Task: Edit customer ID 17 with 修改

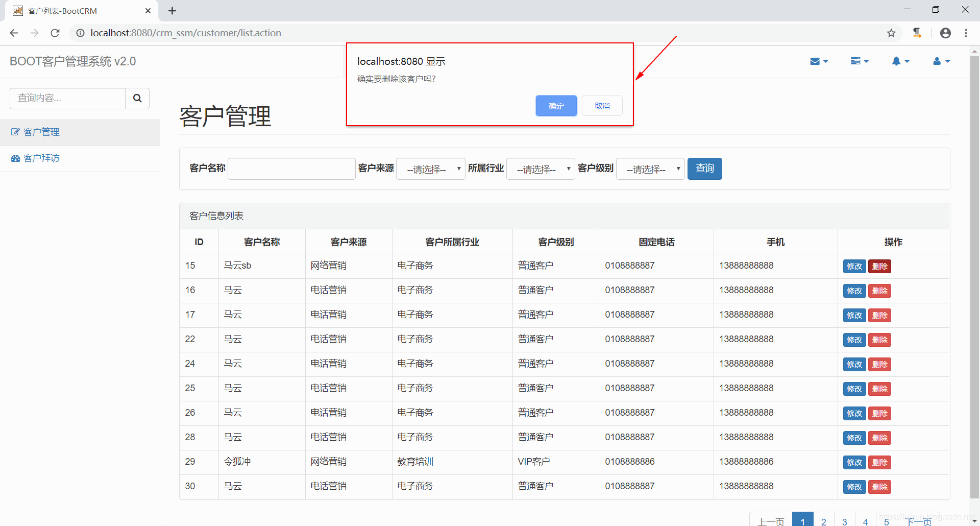Action: click(x=854, y=315)
